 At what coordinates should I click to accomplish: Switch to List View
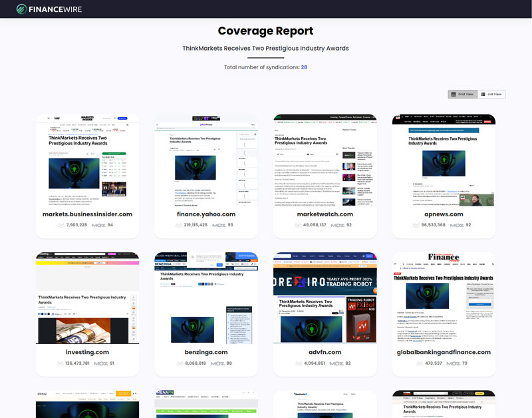point(491,94)
